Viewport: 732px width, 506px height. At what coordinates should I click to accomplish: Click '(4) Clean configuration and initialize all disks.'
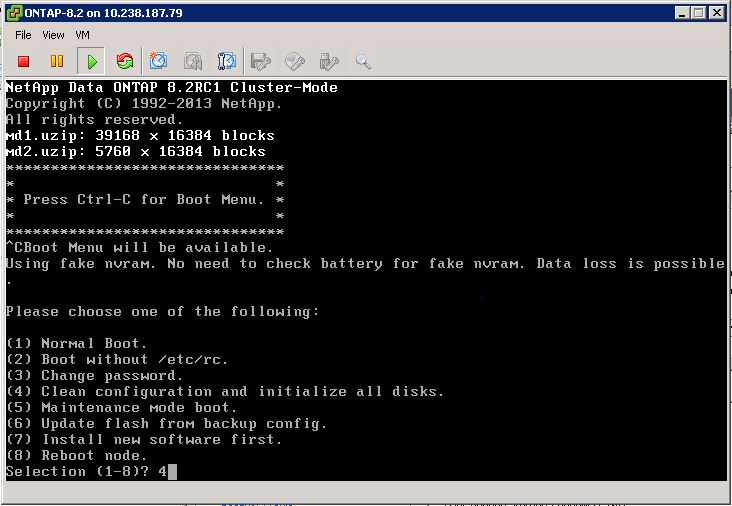click(x=225, y=391)
